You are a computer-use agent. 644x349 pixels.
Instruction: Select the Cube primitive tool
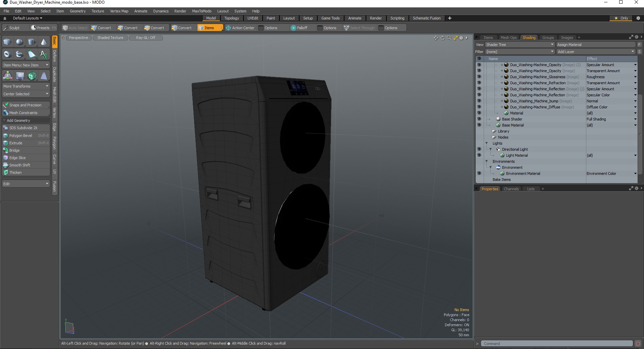coord(7,42)
